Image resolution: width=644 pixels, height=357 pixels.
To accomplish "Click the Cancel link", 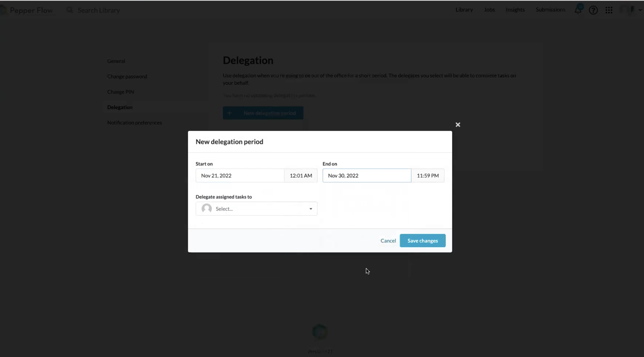I will click(x=388, y=241).
